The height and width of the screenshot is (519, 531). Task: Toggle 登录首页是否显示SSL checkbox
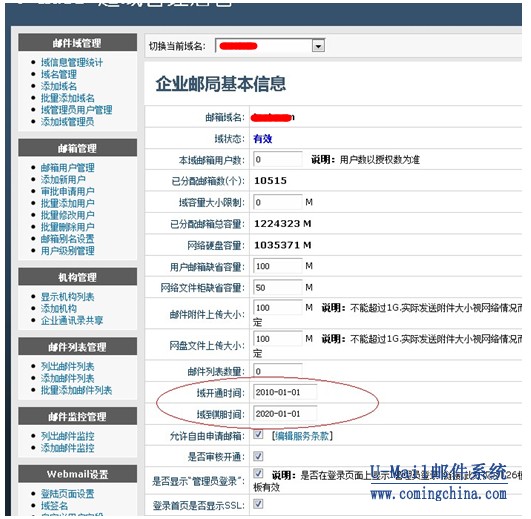click(258, 504)
